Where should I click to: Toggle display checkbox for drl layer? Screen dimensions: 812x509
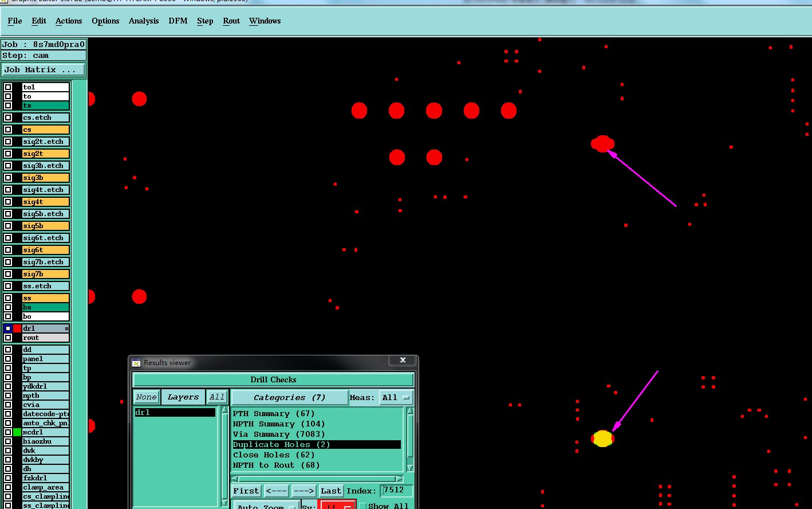tap(8, 328)
